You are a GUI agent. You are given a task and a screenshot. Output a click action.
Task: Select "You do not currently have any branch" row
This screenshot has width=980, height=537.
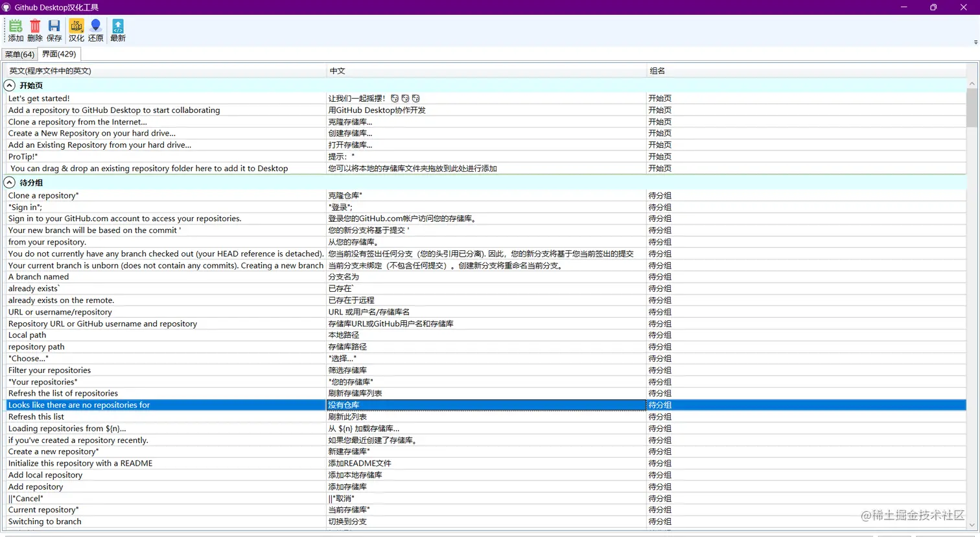(486, 254)
